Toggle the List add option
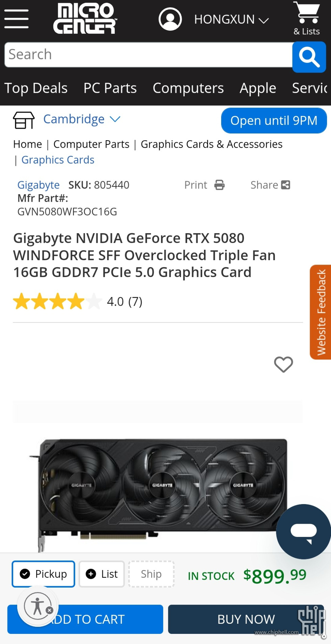Image resolution: width=331 pixels, height=644 pixels. 102,574
